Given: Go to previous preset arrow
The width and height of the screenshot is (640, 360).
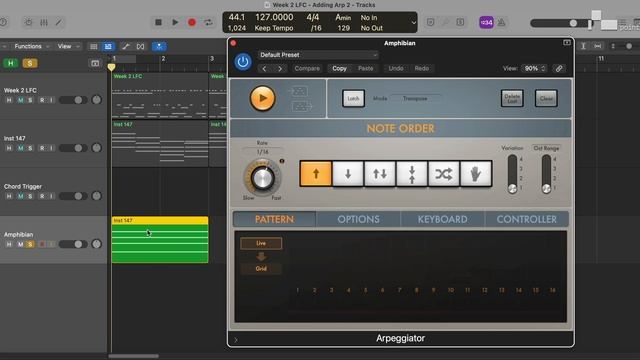Looking at the screenshot, I should pos(264,69).
